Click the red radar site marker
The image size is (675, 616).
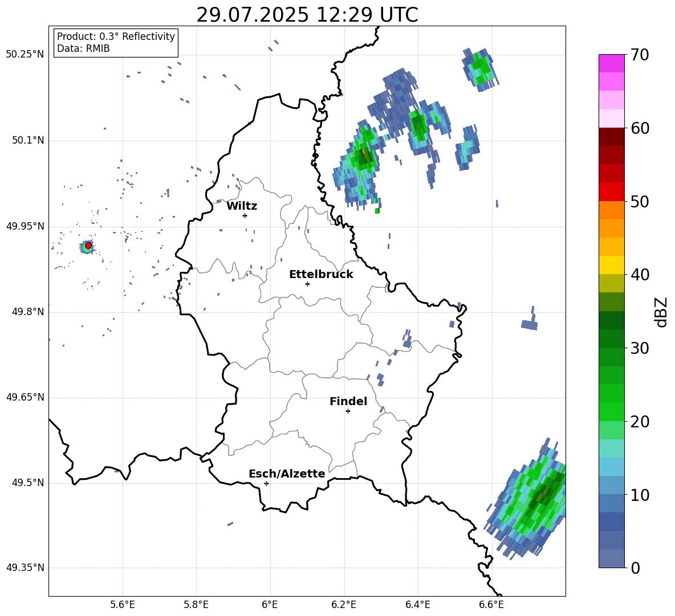88,245
